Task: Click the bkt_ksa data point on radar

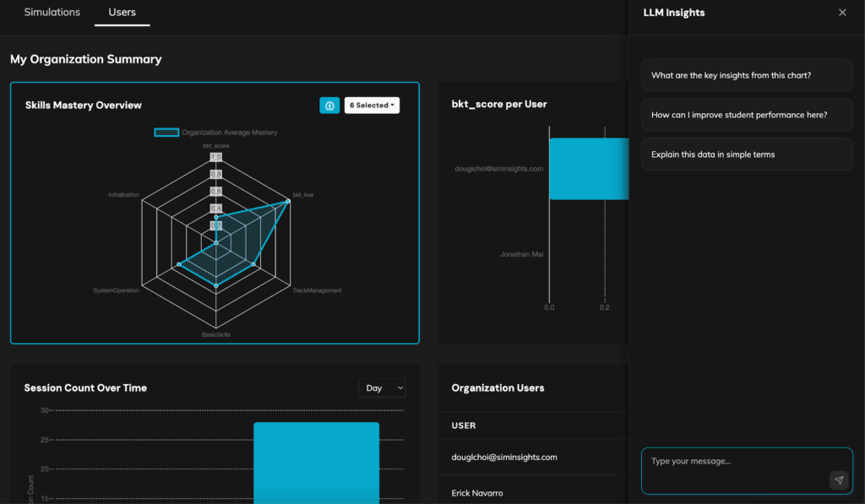Action: point(288,201)
